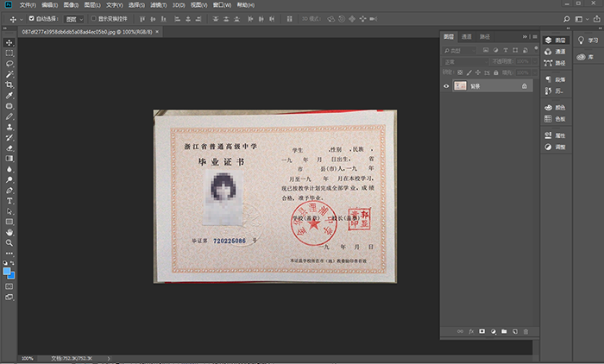Select the Hand tool
The width and height of the screenshot is (604, 364).
pyautogui.click(x=9, y=232)
